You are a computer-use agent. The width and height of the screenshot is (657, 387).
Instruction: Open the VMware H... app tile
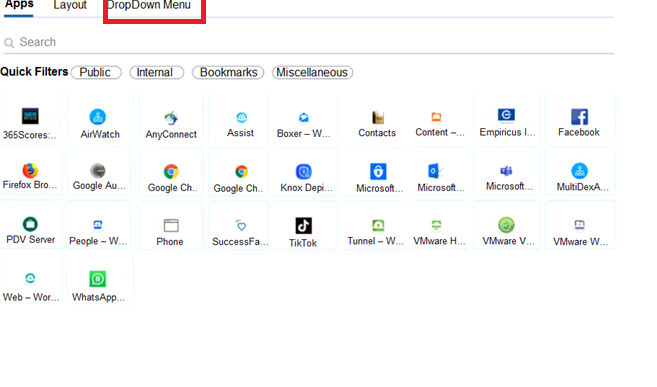pyautogui.click(x=439, y=225)
